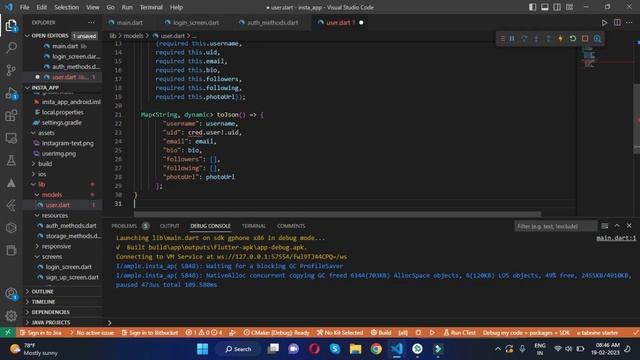
Task: Open the Run and Debug view
Action: point(11,93)
